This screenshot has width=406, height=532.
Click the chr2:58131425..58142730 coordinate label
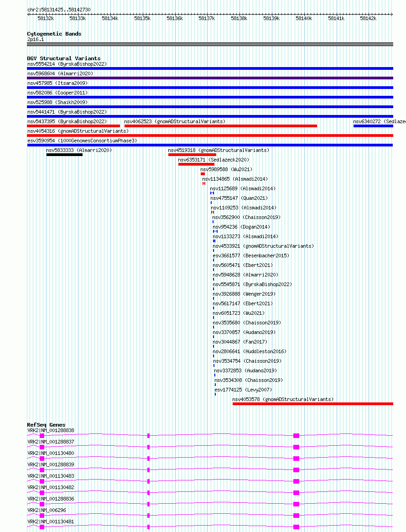59,10
